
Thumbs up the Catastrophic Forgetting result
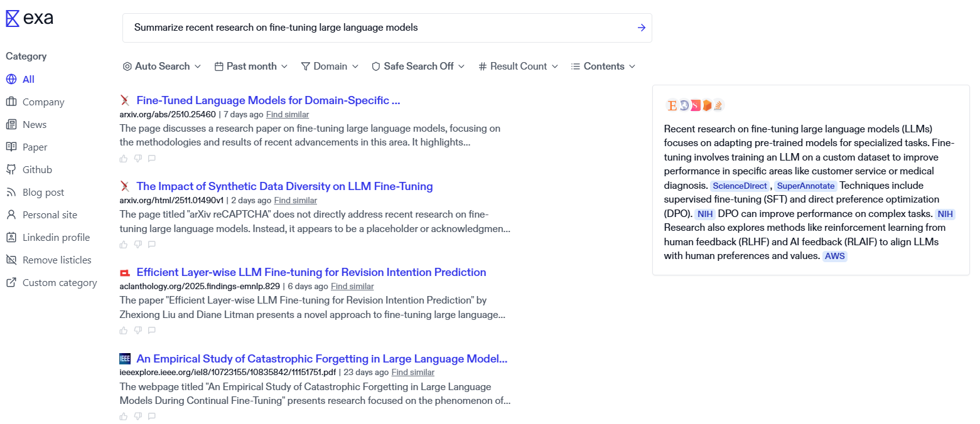(124, 416)
